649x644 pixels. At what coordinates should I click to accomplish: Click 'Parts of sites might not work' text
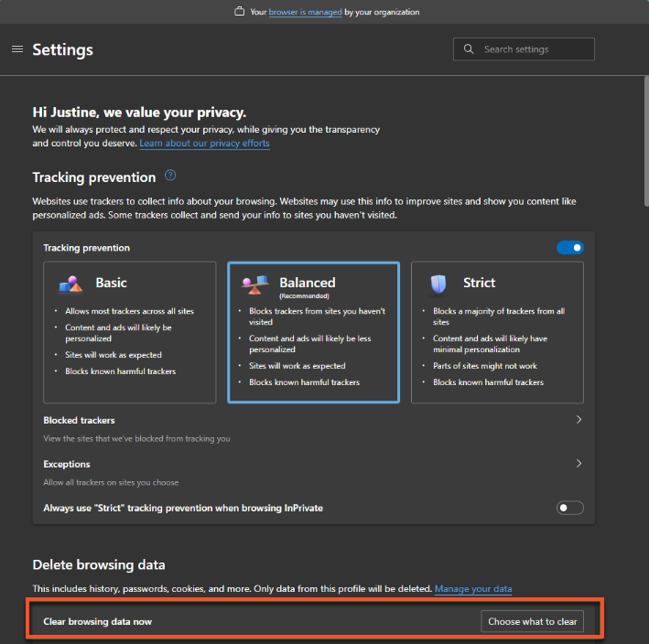(x=485, y=366)
